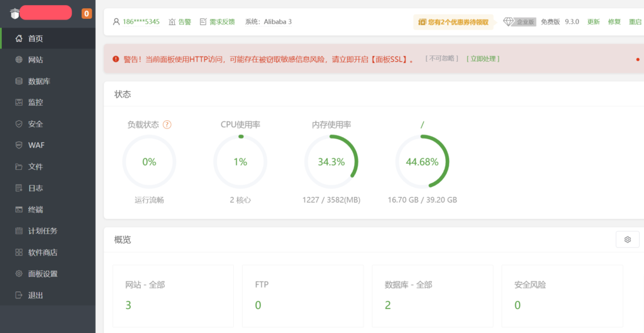The width and height of the screenshot is (644, 333).
Task: Click the question mark next to 负载状态
Action: pos(167,125)
